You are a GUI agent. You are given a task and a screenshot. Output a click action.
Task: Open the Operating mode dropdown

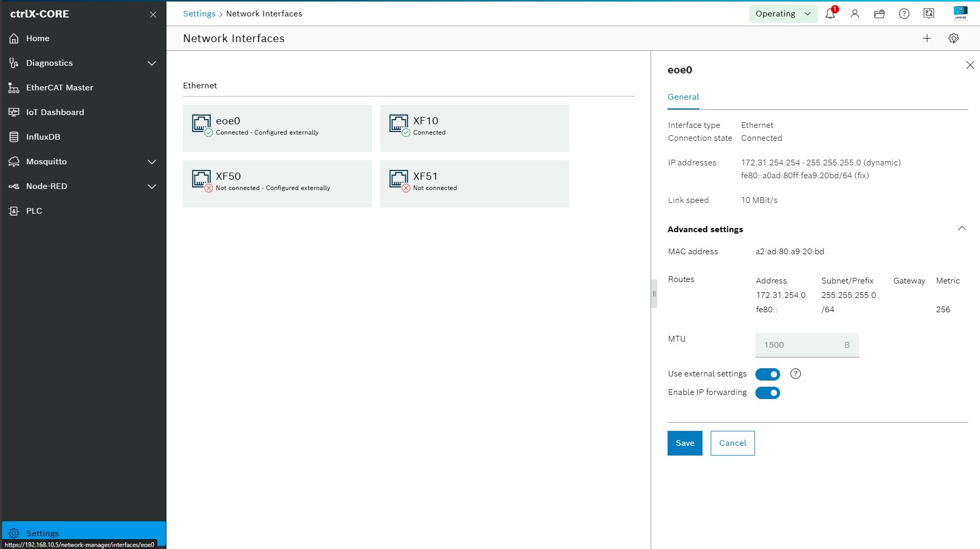click(x=783, y=14)
